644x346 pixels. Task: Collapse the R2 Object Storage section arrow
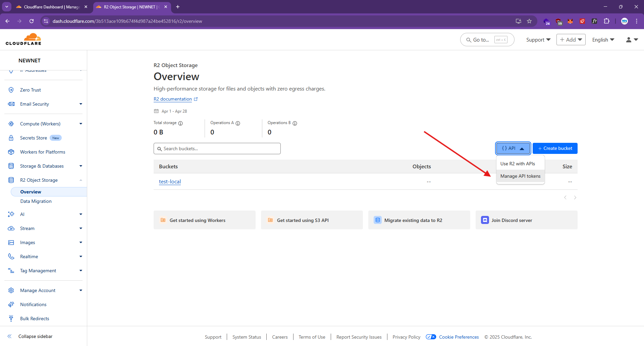[81, 180]
